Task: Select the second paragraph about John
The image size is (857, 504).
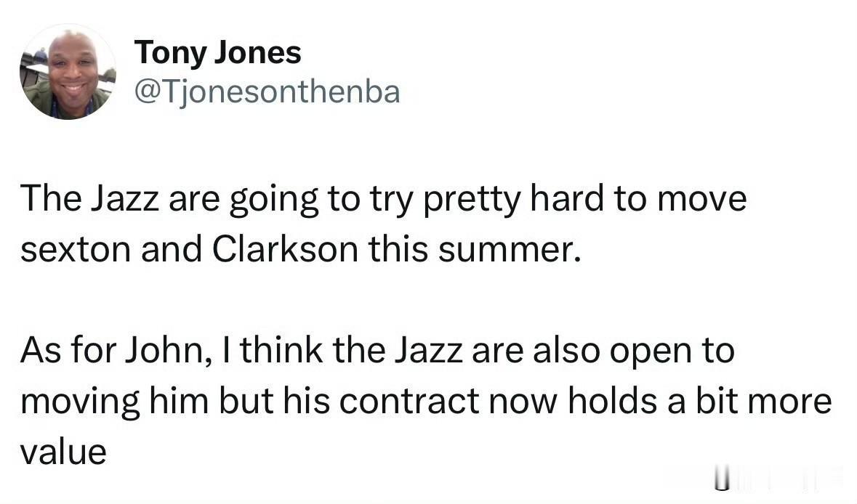Action: (426, 402)
